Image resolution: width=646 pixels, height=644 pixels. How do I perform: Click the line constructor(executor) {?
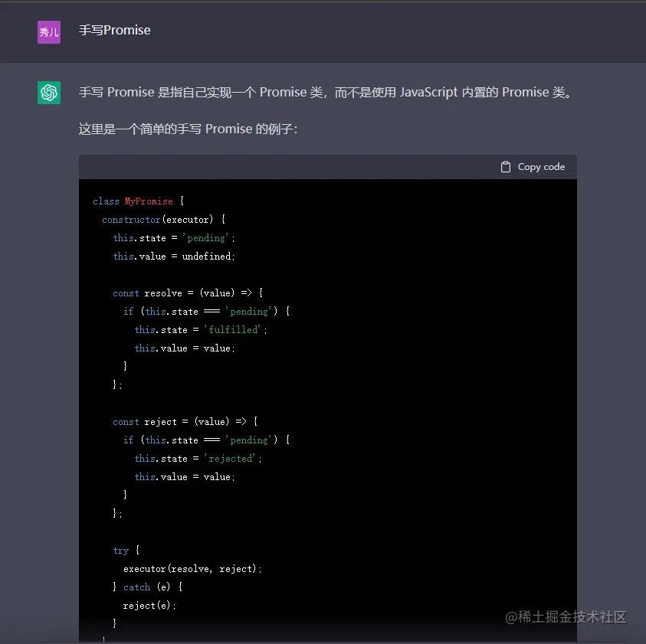(163, 220)
